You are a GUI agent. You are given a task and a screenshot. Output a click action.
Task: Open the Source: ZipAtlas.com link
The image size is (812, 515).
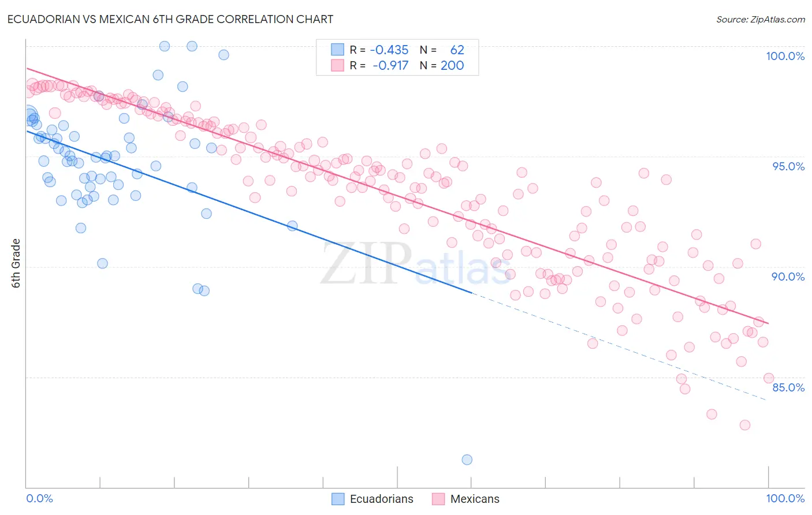point(761,19)
